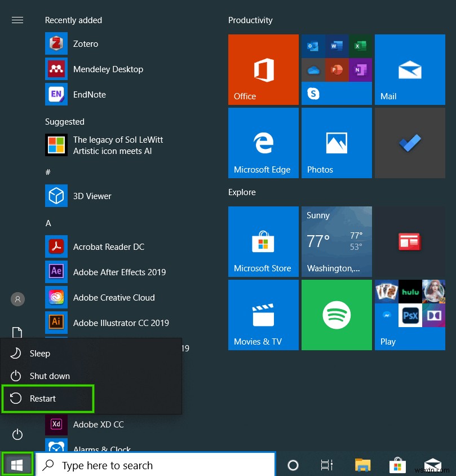Image resolution: width=456 pixels, height=476 pixels.
Task: Open Zotero from Recently added
Action: [x=85, y=43]
